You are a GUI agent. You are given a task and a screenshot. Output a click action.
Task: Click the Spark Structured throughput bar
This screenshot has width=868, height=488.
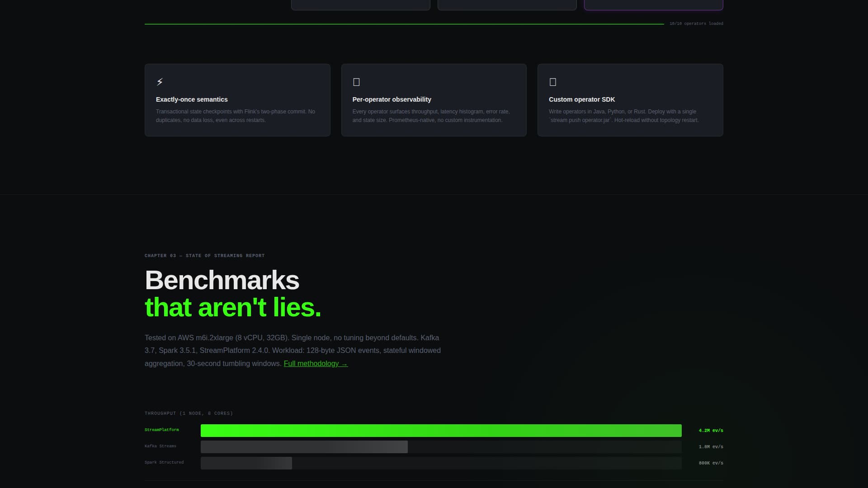point(246,463)
